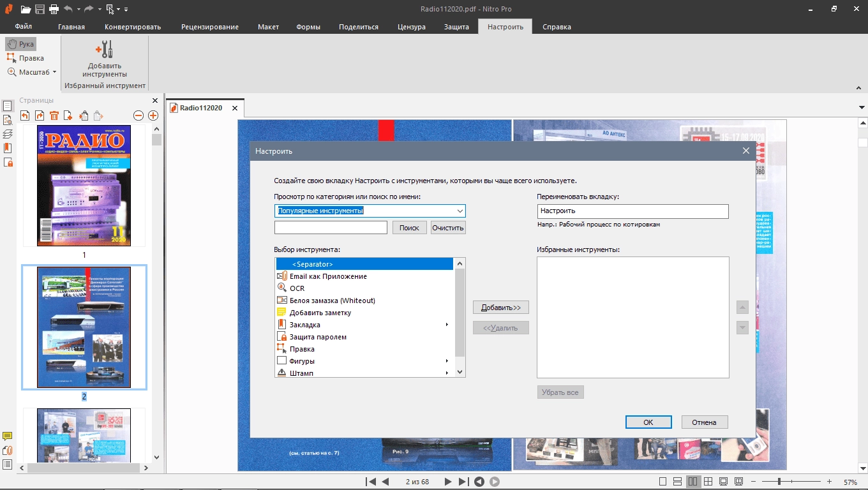
Task: Expand the Закладка submenu arrow
Action: [447, 325]
